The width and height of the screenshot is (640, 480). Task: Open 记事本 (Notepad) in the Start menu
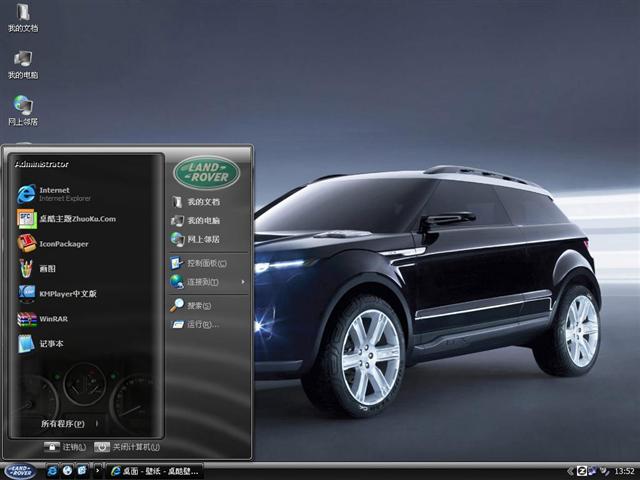52,344
